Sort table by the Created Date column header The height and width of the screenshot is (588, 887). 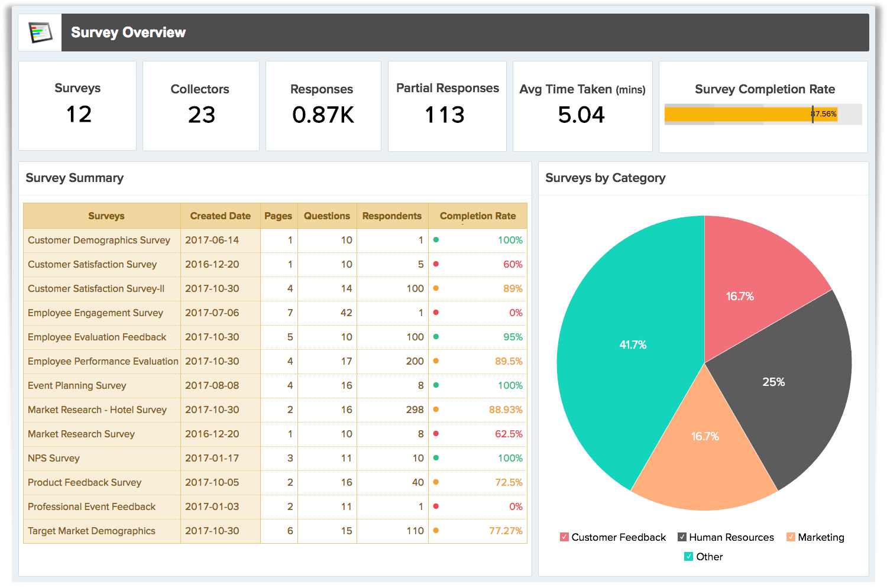(220, 216)
